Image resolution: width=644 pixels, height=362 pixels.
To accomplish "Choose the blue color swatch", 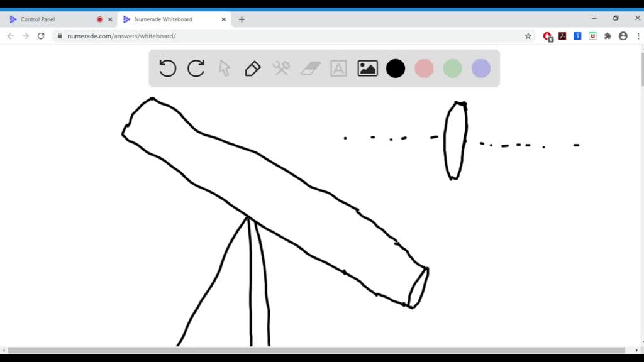I will [481, 68].
